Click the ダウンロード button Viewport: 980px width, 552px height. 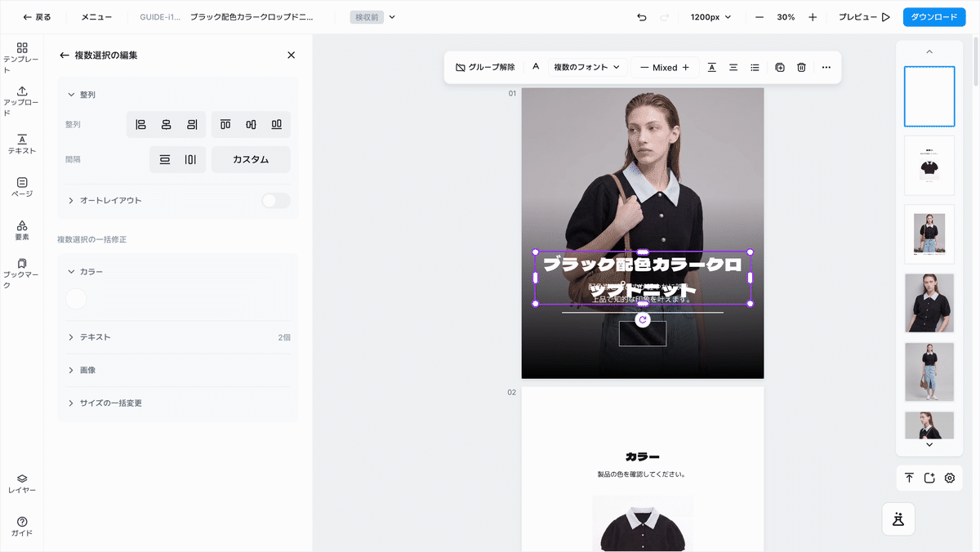[x=933, y=17]
